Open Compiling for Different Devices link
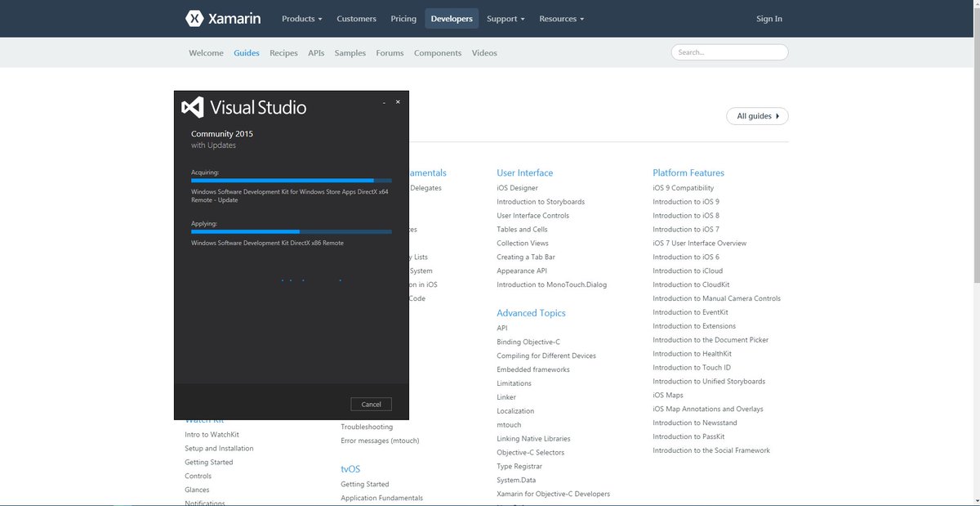This screenshot has height=506, width=980. pos(546,356)
